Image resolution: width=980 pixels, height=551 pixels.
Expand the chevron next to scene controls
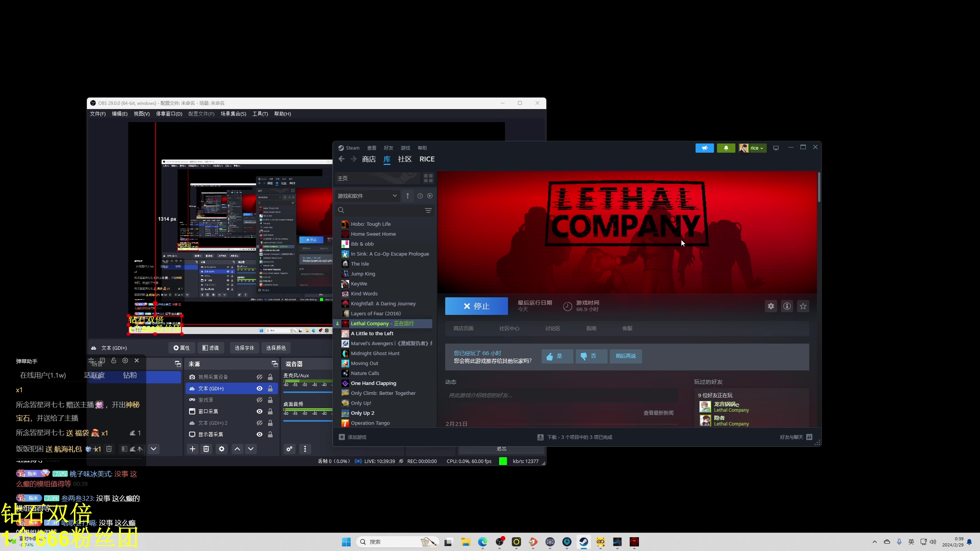[154, 449]
